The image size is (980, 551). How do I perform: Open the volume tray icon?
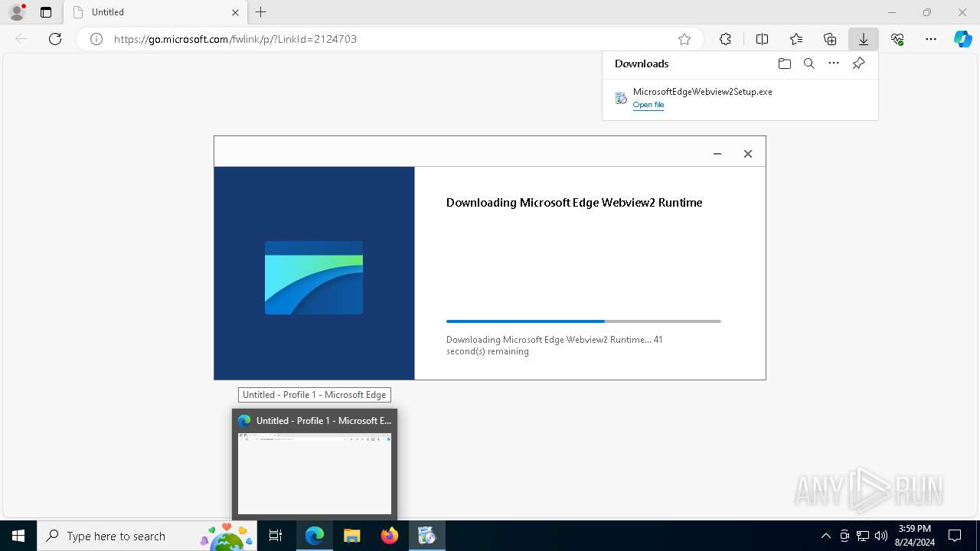880,536
